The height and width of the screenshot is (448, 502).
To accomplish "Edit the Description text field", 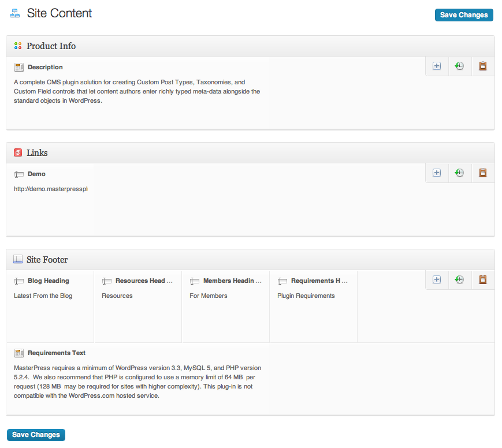I will (x=137, y=91).
